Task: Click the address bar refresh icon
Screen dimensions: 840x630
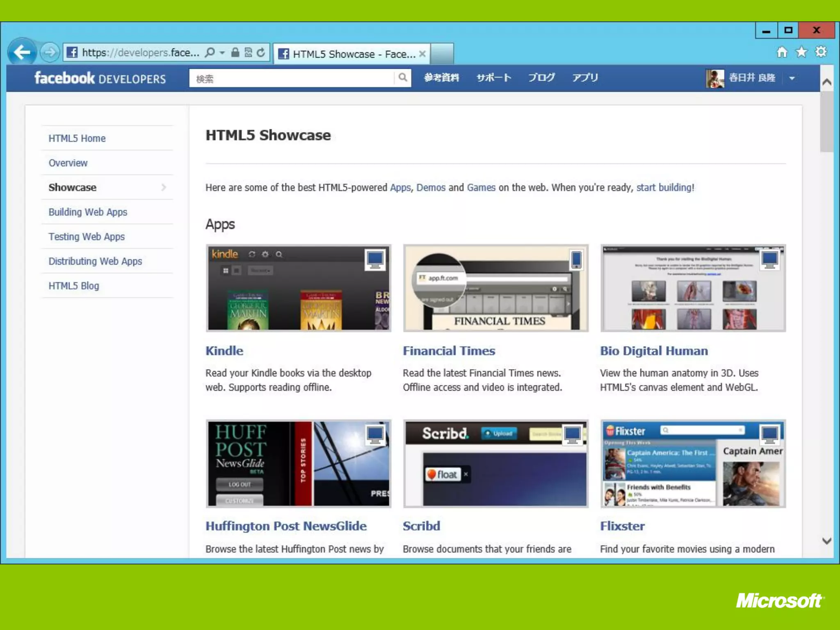Action: 261,52
